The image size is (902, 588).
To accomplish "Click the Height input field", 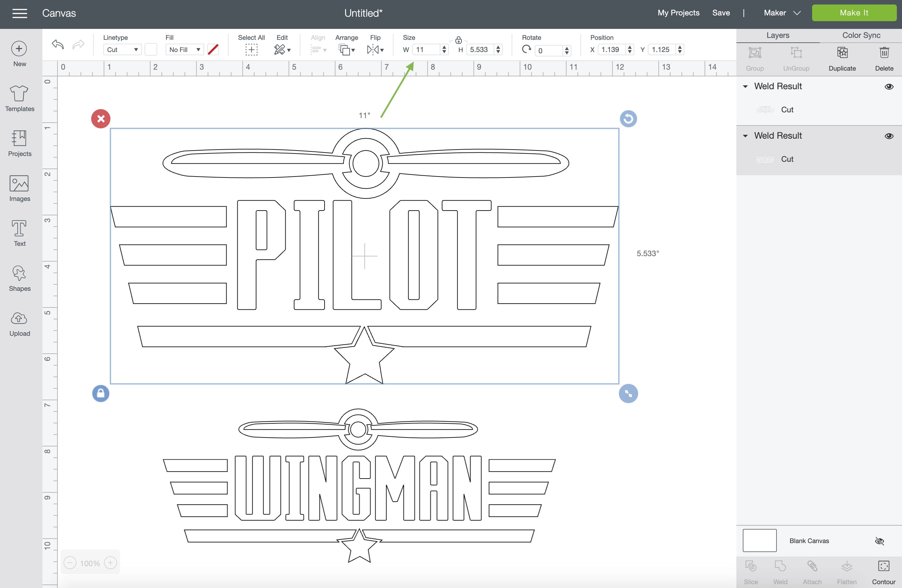I will pos(480,50).
